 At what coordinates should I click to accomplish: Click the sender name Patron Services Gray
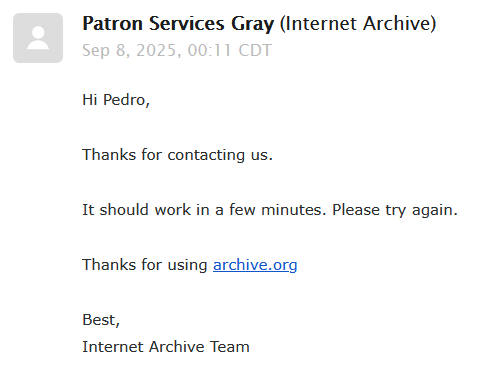tap(178, 24)
